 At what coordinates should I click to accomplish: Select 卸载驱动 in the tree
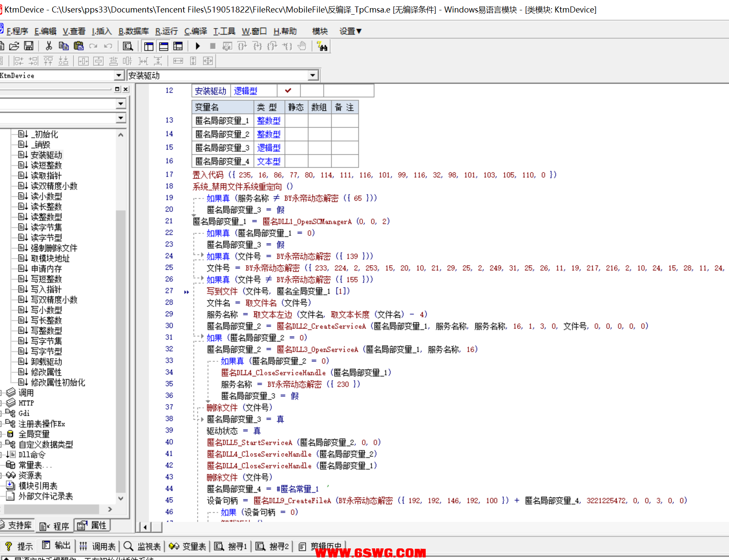pyautogui.click(x=46, y=361)
